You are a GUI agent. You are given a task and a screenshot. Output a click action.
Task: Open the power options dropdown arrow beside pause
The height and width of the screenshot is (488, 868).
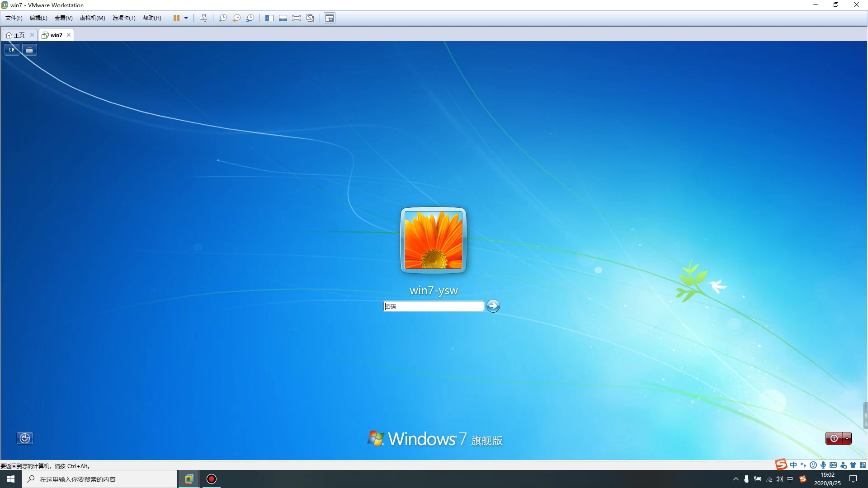186,18
